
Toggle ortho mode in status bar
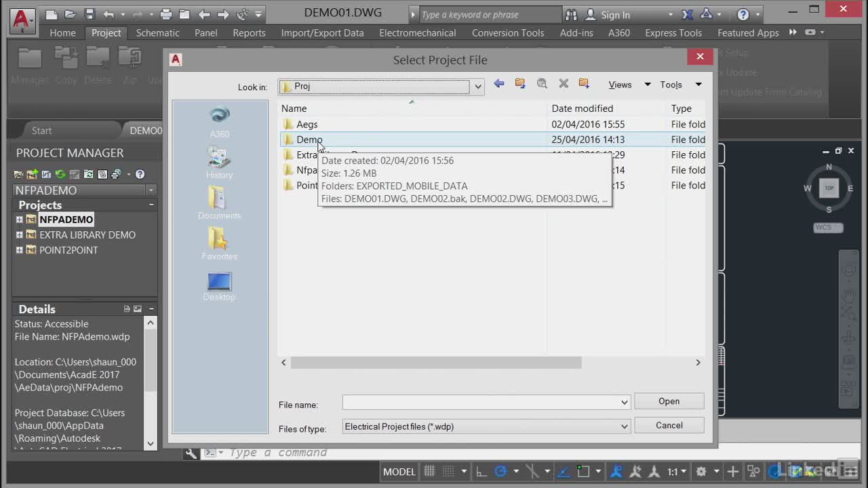(x=481, y=472)
